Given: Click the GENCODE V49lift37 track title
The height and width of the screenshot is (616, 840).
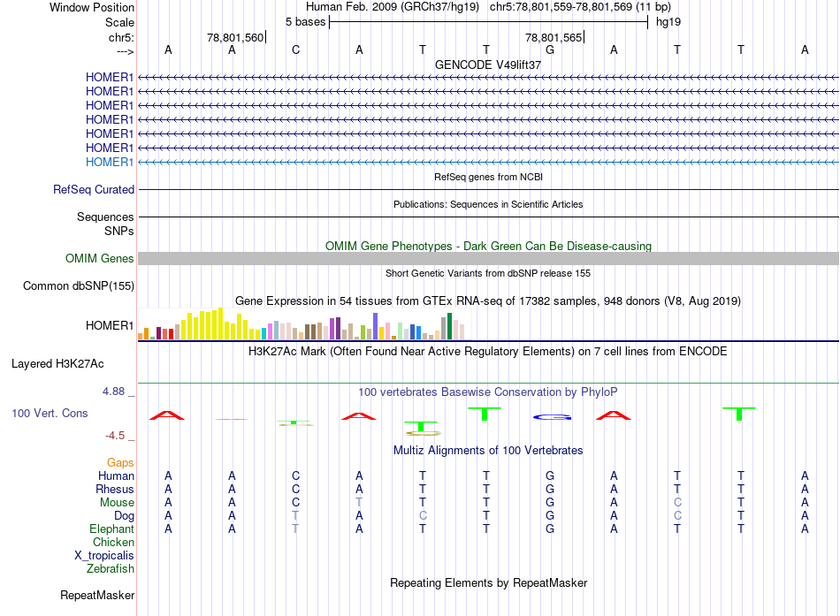Looking at the screenshot, I should pyautogui.click(x=488, y=65).
